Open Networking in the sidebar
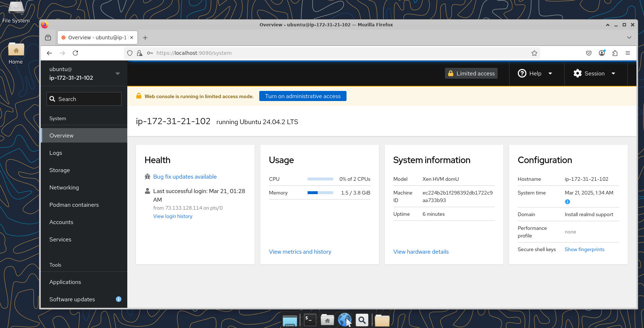 point(84,187)
